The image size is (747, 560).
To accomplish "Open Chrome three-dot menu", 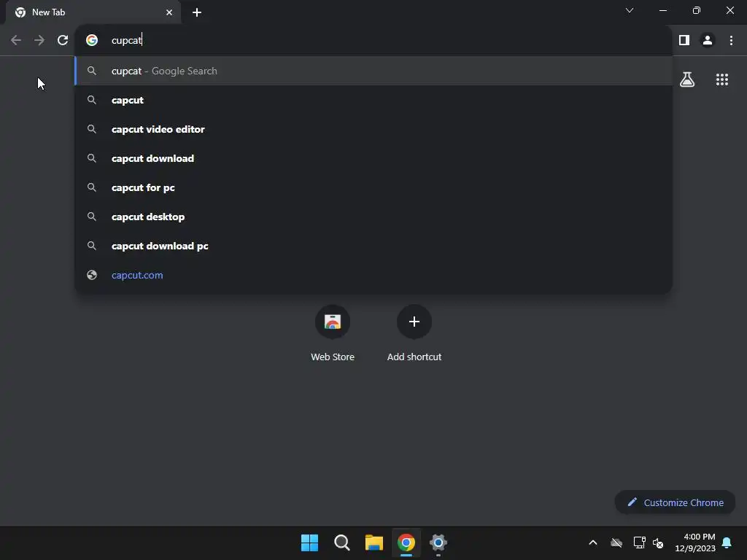I will tap(731, 41).
